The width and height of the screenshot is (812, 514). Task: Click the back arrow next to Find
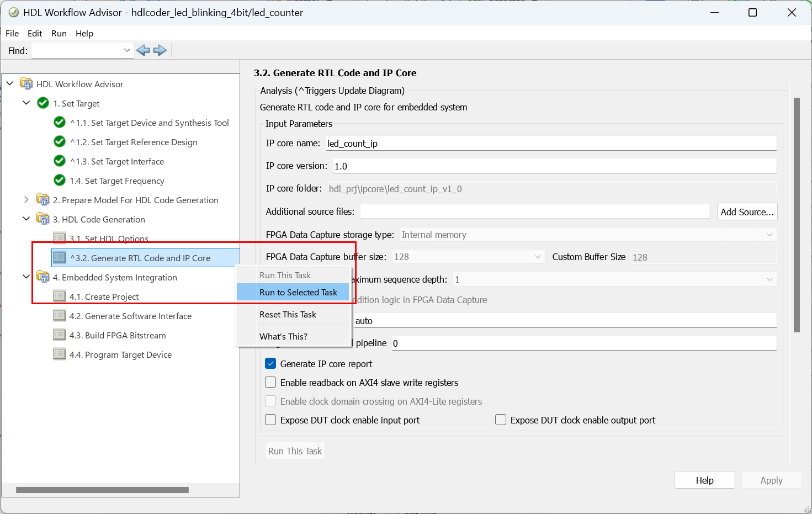tap(143, 51)
